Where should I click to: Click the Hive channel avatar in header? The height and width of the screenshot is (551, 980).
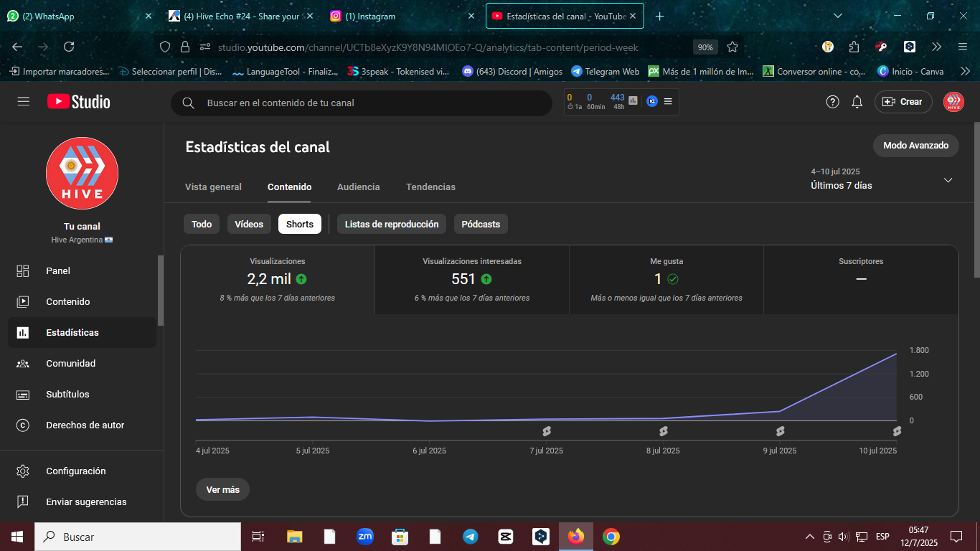pyautogui.click(x=953, y=102)
